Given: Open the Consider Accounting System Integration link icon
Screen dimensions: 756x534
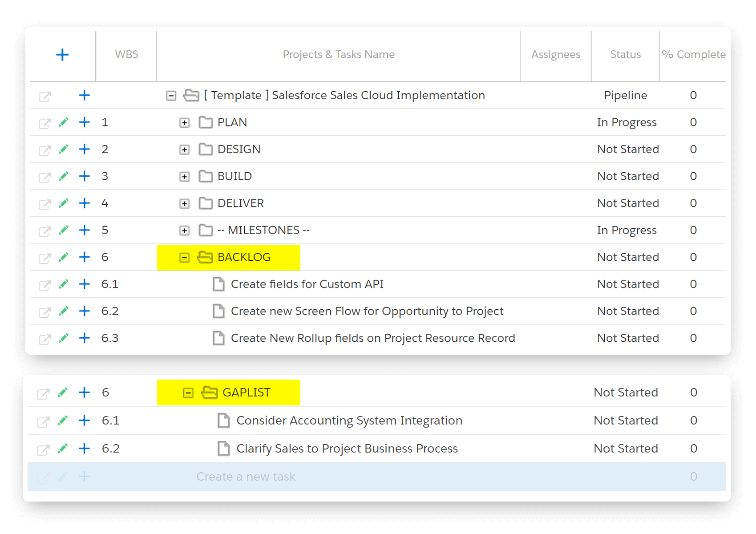Looking at the screenshot, I should [x=43, y=421].
